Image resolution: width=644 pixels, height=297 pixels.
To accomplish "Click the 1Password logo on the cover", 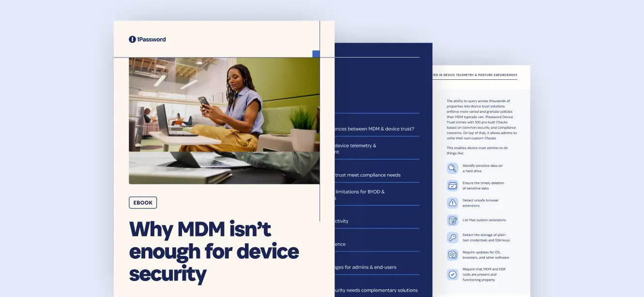I will [147, 39].
